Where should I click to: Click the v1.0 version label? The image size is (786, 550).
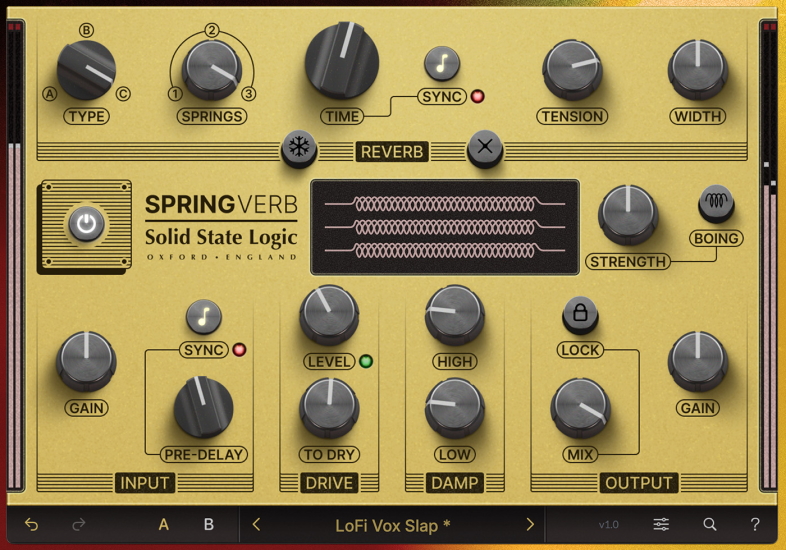tap(609, 525)
